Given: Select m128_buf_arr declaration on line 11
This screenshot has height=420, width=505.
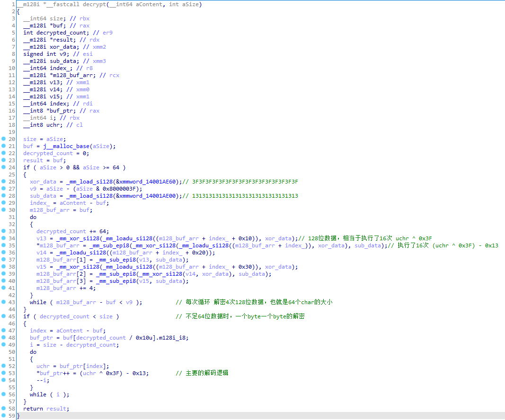Looking at the screenshot, I should coord(73,75).
